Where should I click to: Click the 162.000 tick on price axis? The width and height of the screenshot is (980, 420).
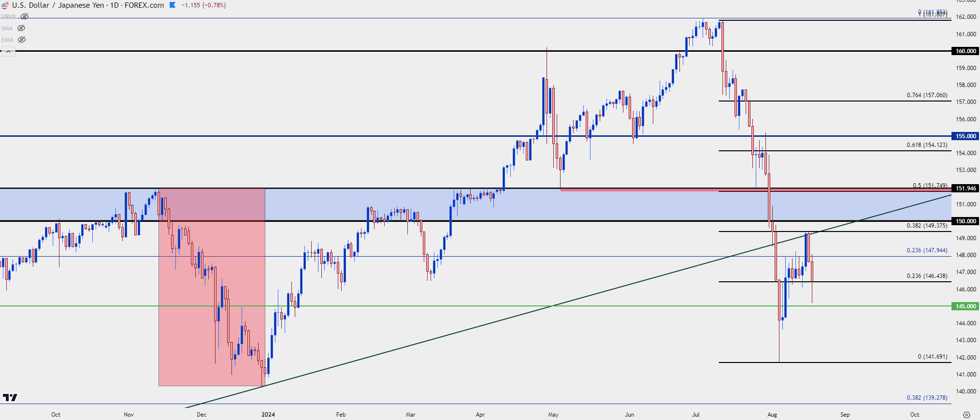click(966, 17)
